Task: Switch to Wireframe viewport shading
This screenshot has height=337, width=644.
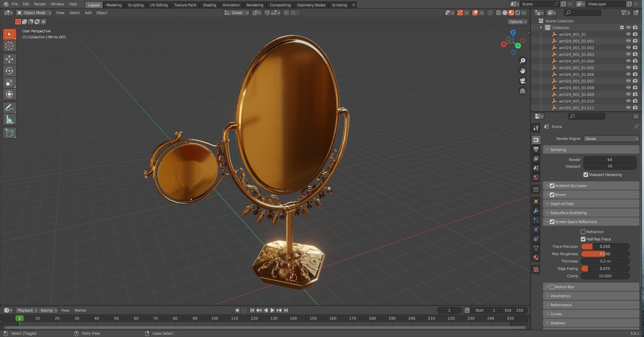Action: 499,13
